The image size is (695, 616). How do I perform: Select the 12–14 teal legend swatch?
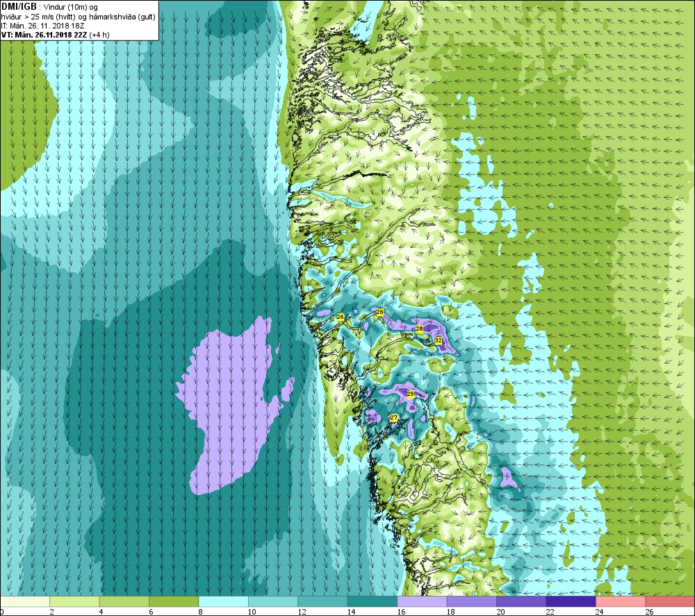pyautogui.click(x=322, y=601)
